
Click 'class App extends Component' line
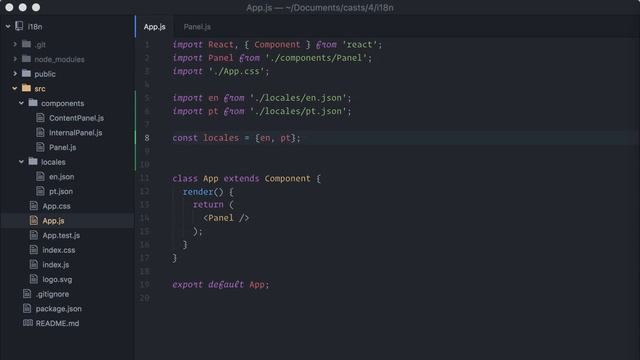tap(247, 178)
